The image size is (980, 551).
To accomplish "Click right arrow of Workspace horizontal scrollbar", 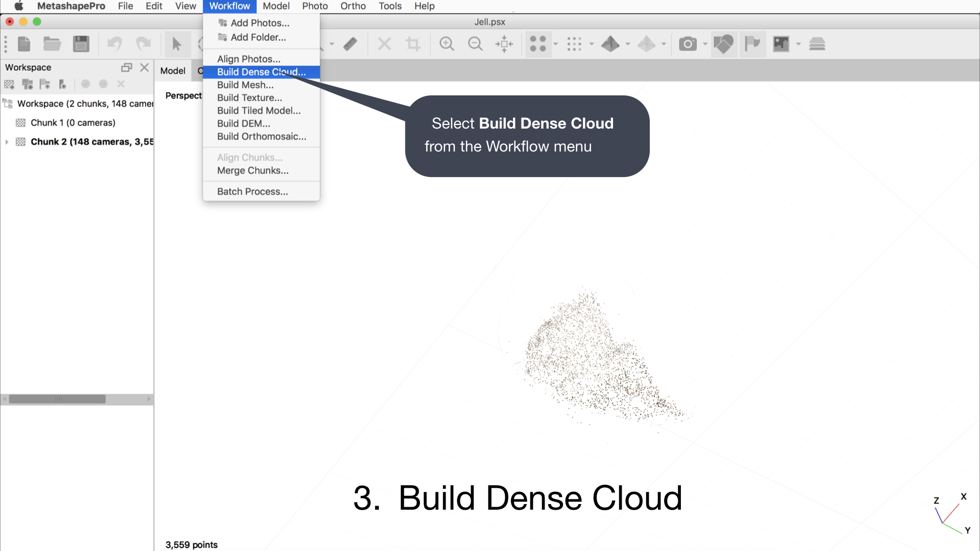I will point(149,399).
